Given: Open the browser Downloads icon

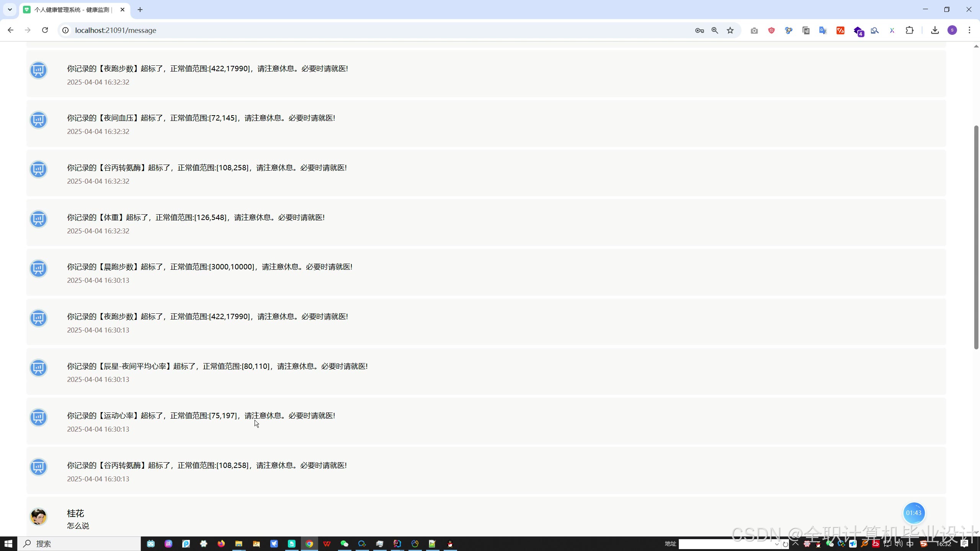Looking at the screenshot, I should tap(935, 30).
